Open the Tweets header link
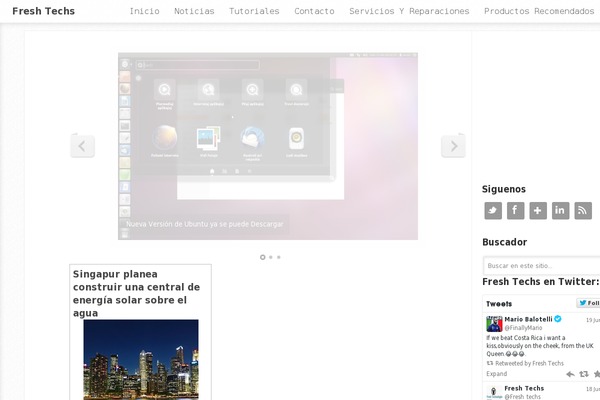600x400 pixels. [499, 304]
